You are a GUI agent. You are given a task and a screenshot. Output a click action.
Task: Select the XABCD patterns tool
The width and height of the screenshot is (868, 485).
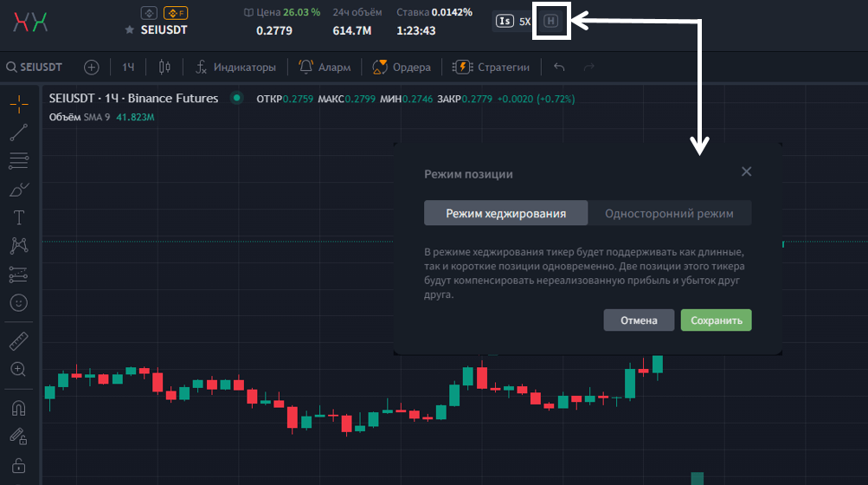[19, 246]
